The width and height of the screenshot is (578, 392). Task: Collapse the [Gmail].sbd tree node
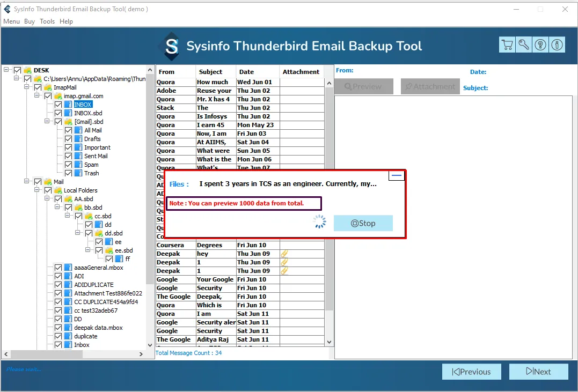(47, 122)
